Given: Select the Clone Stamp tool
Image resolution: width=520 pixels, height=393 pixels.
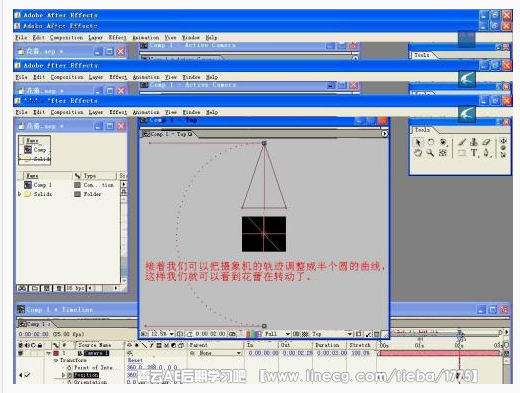Looking at the screenshot, I should coord(474,142).
